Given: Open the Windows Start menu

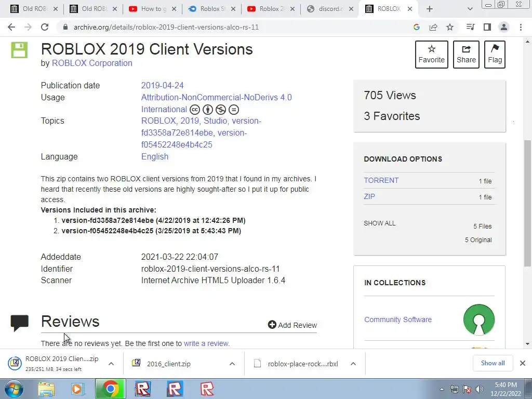Looking at the screenshot, I should (14, 389).
